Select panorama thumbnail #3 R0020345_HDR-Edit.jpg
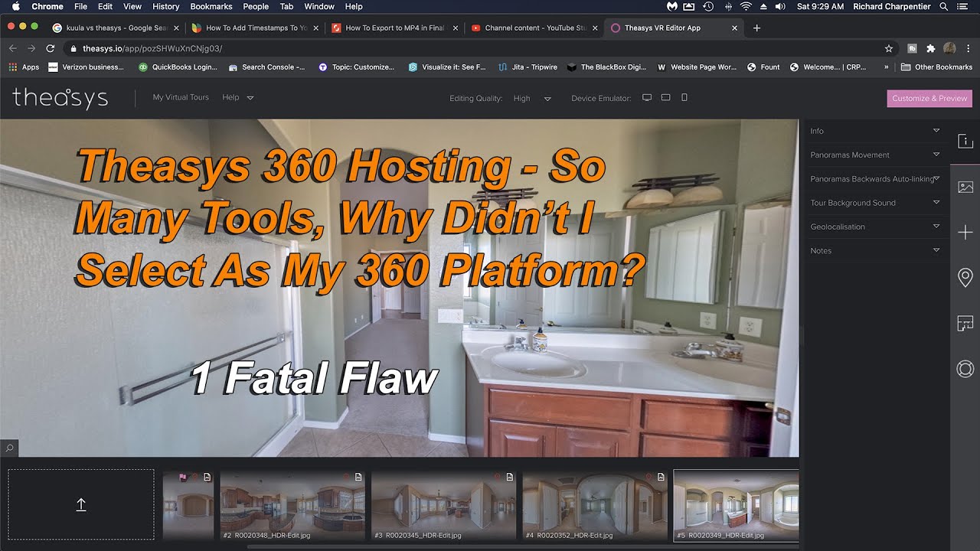The width and height of the screenshot is (980, 551). pyautogui.click(x=444, y=505)
